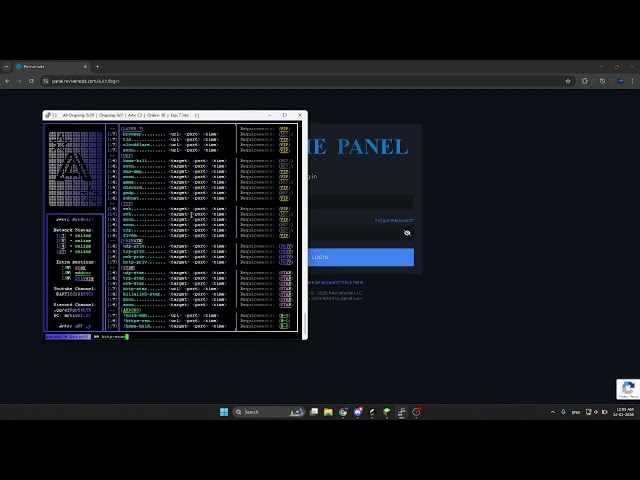Open the purple app icon with red badge in taskbar

(358, 412)
